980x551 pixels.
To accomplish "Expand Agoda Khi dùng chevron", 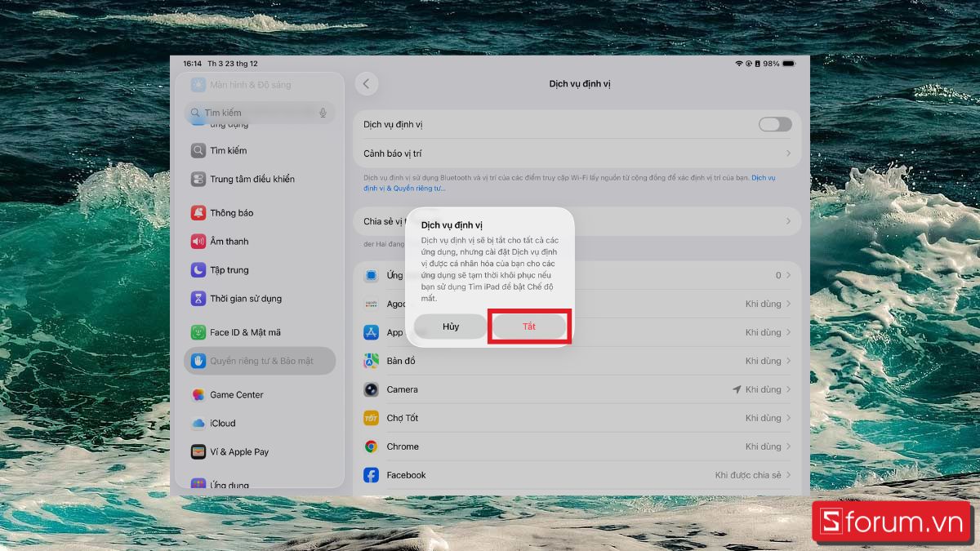I will coord(788,304).
